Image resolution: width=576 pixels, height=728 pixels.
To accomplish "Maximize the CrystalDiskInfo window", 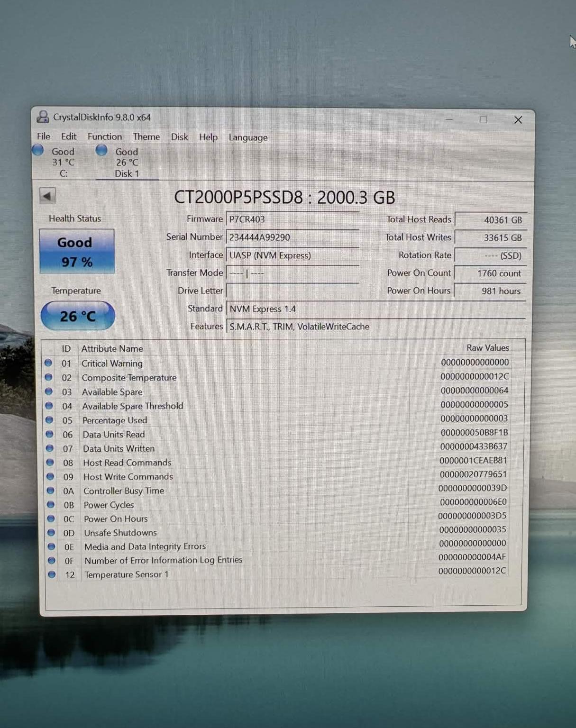I will (x=483, y=119).
